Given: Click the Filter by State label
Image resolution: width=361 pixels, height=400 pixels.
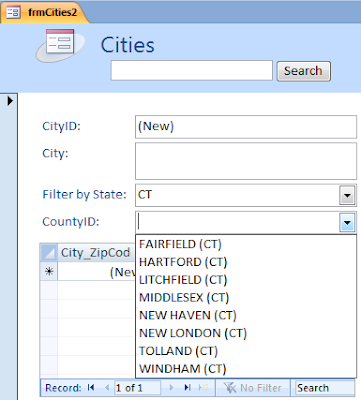Looking at the screenshot, I should point(84,194).
